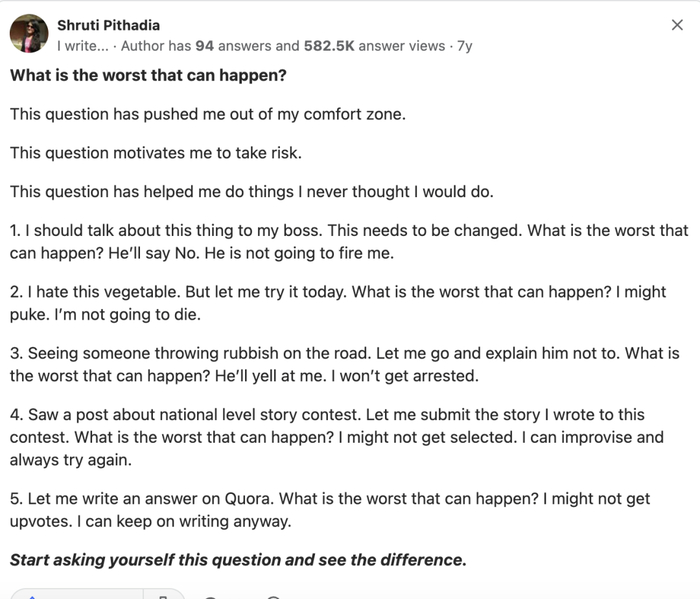Open the "7y" answer timestamp link
This screenshot has width=700, height=599.
pos(465,45)
